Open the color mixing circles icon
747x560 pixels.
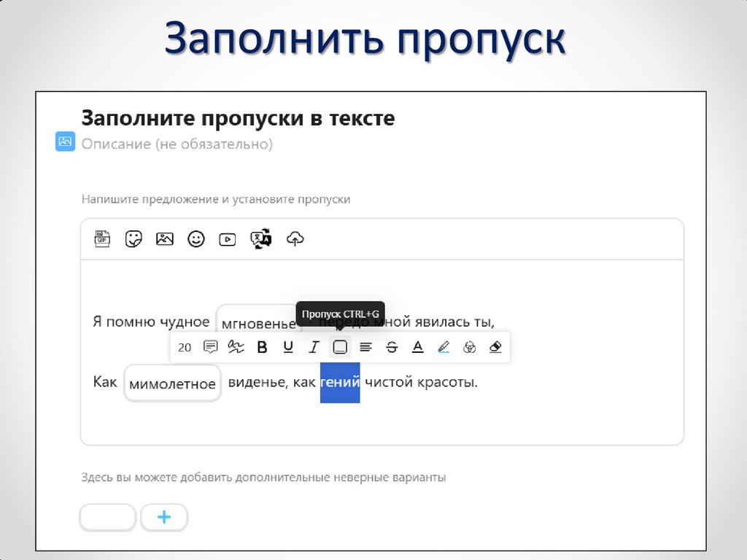click(469, 347)
